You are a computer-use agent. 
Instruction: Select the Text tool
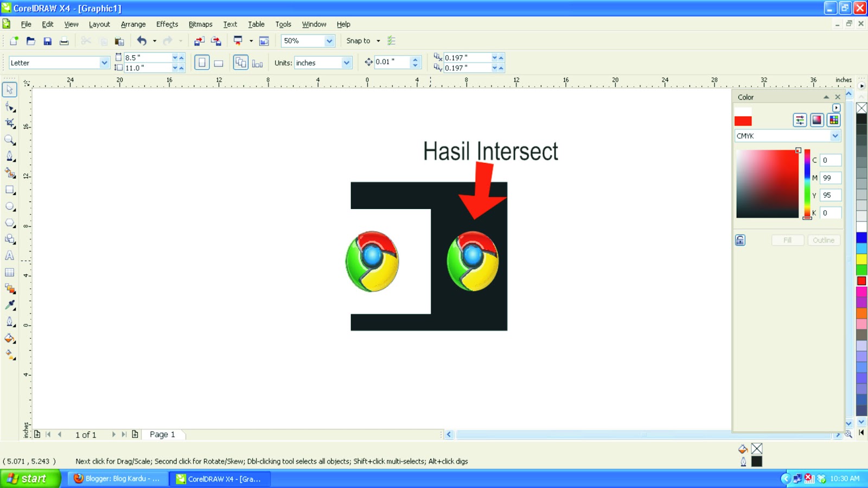[x=10, y=256]
